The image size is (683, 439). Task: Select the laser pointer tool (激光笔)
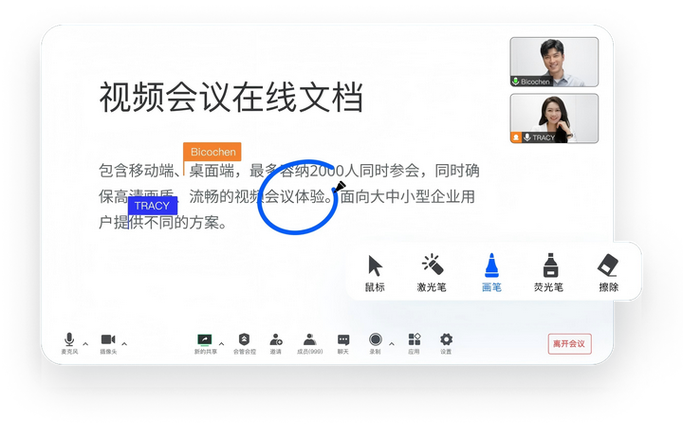(432, 273)
